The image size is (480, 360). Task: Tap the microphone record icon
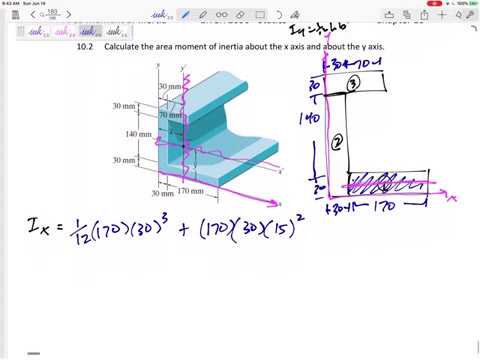pos(470,15)
